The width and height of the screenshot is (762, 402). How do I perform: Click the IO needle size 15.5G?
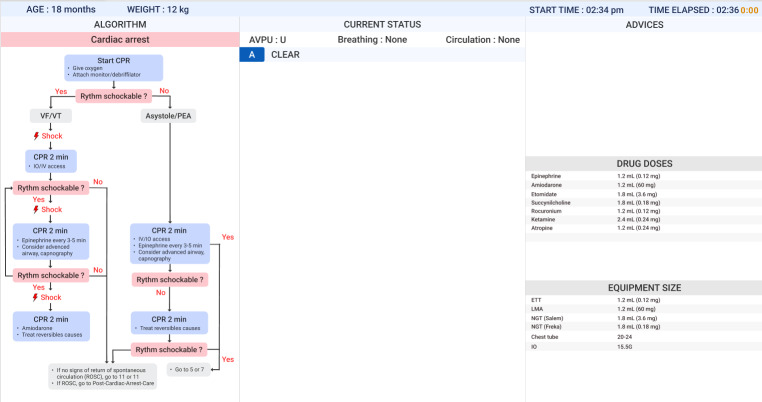coord(624,347)
